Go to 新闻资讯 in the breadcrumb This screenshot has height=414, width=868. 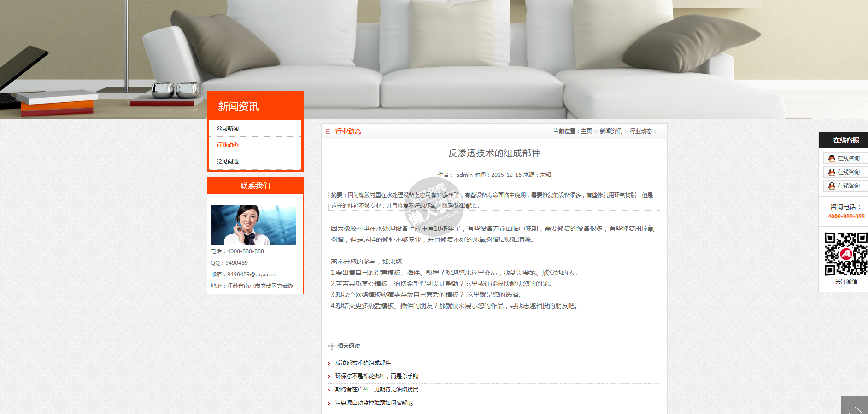coord(610,131)
